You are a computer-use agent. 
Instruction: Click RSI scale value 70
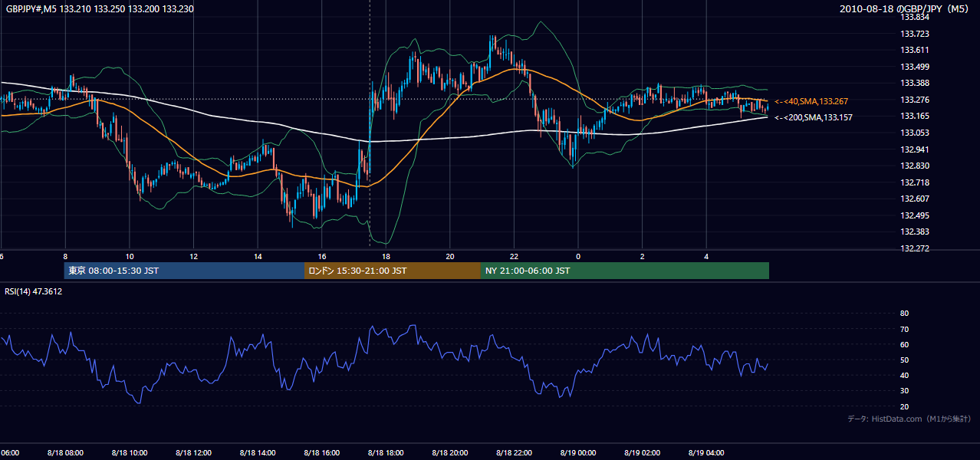pos(904,329)
